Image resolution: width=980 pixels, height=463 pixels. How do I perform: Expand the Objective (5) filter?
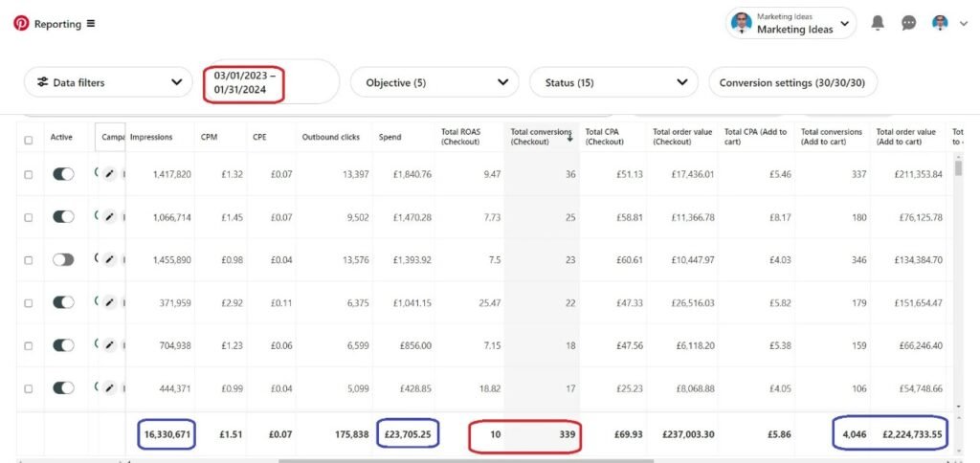pos(434,82)
